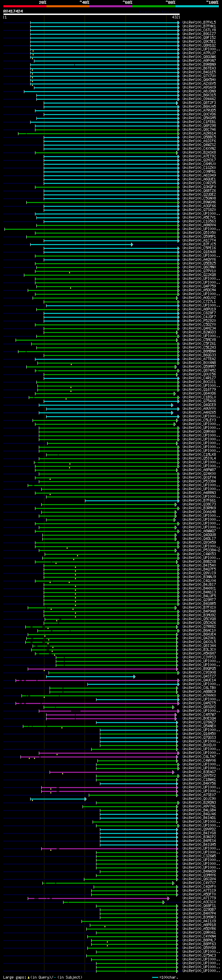Select the UniRef100_B9QPQ5 label
Image resolution: width=222 pixels, height=980 pixels.
tap(199, 669)
